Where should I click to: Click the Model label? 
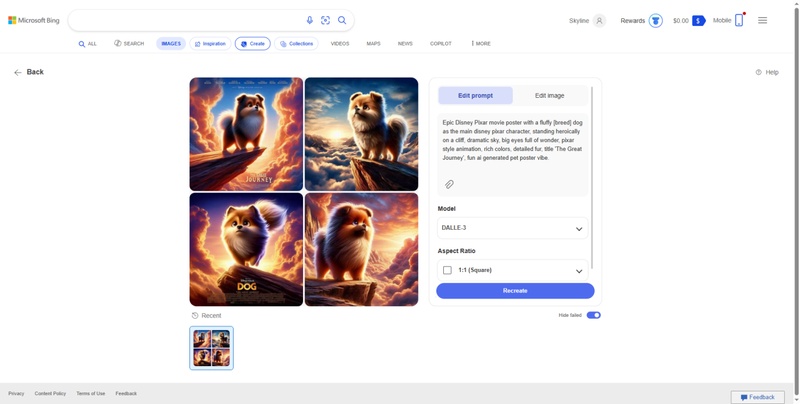point(447,209)
